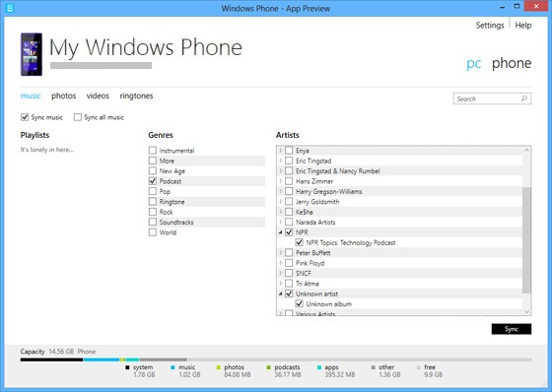This screenshot has width=552, height=392.
Task: Enable Sync all music checkbox
Action: point(78,117)
